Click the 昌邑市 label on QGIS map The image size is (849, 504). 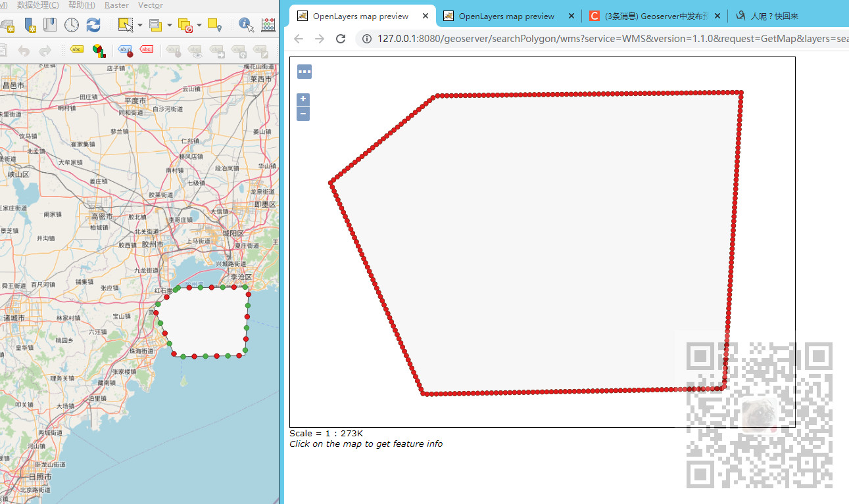click(x=14, y=85)
